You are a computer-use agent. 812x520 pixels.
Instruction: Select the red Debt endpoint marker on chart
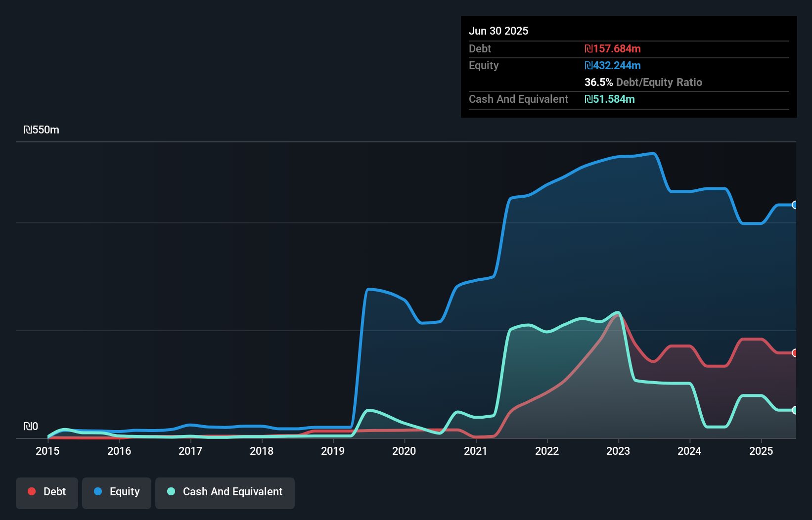point(795,353)
